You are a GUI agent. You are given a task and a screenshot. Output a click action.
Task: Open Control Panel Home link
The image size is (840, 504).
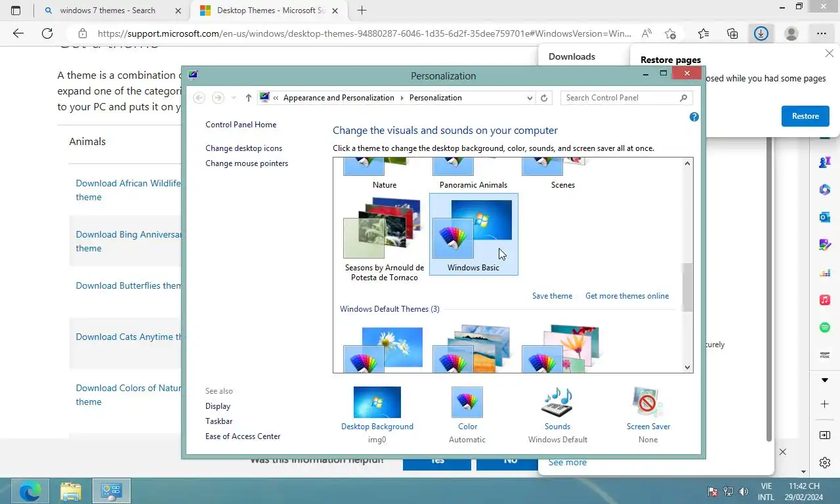pos(241,125)
